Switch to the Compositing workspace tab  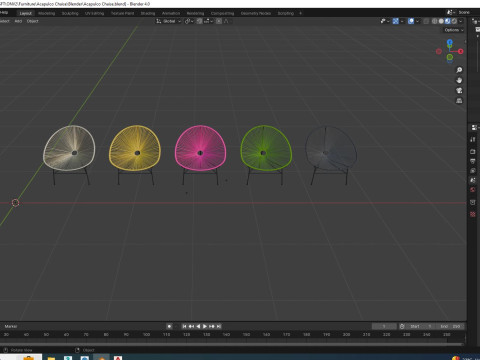222,13
